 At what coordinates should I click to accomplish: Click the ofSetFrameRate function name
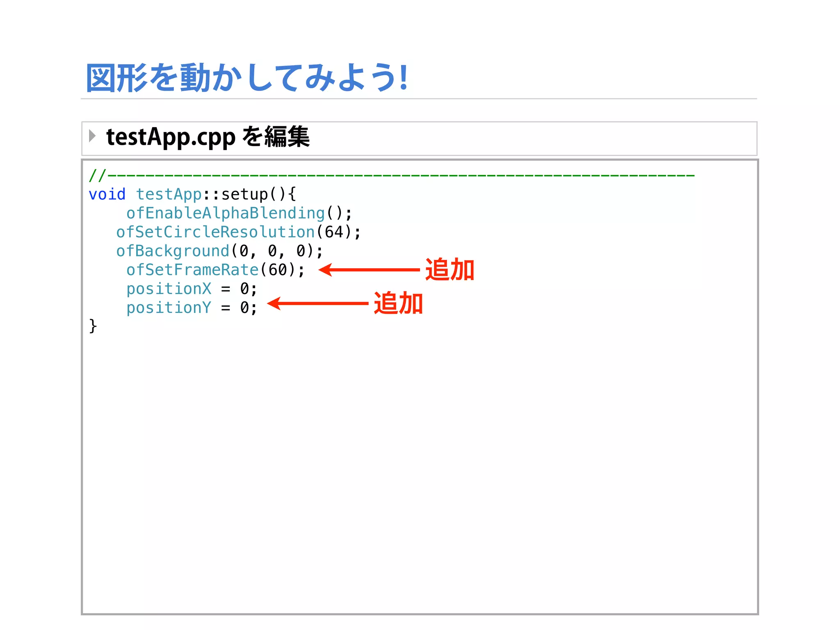[192, 270]
